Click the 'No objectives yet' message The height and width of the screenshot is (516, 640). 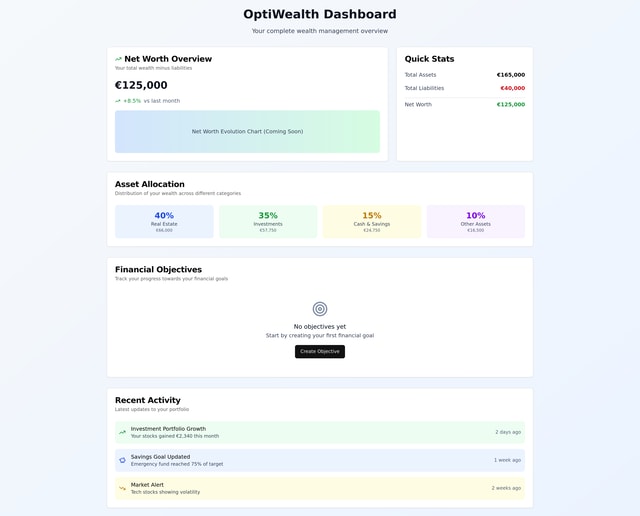pyautogui.click(x=320, y=327)
